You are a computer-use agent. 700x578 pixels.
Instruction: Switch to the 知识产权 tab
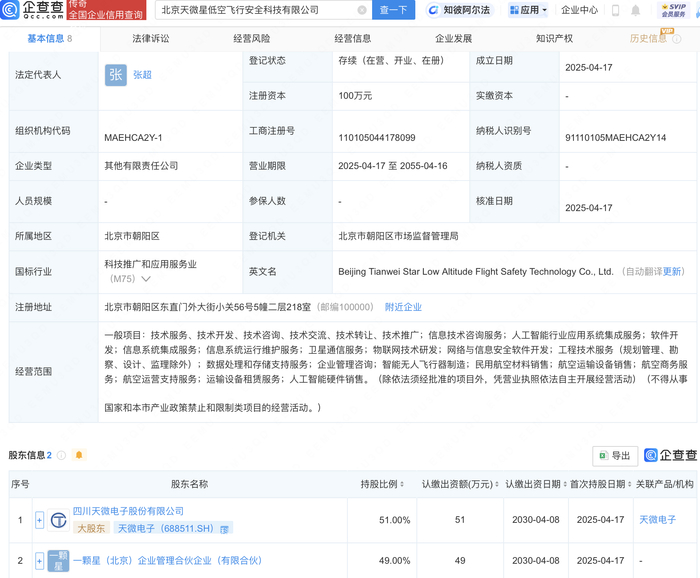[554, 38]
